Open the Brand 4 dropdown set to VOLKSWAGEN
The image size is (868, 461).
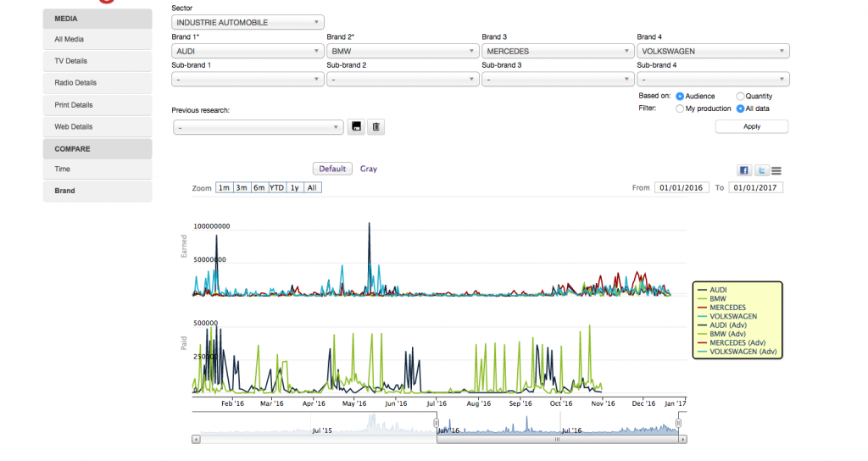click(x=713, y=51)
